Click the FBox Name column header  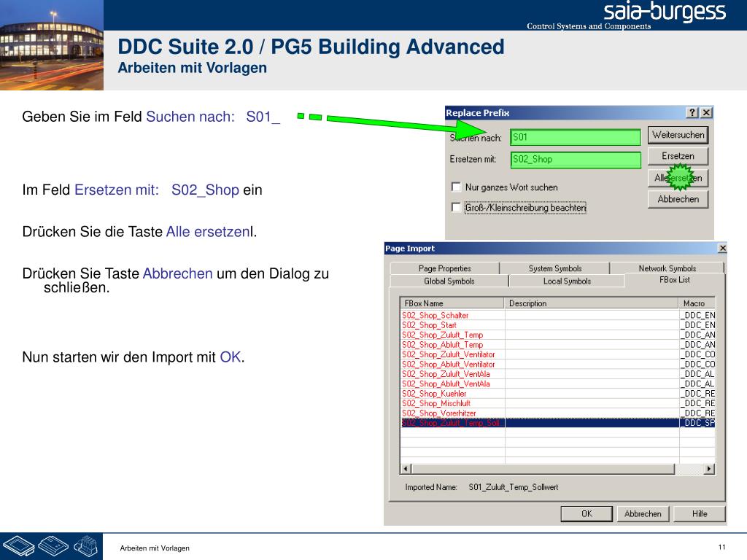pos(452,303)
